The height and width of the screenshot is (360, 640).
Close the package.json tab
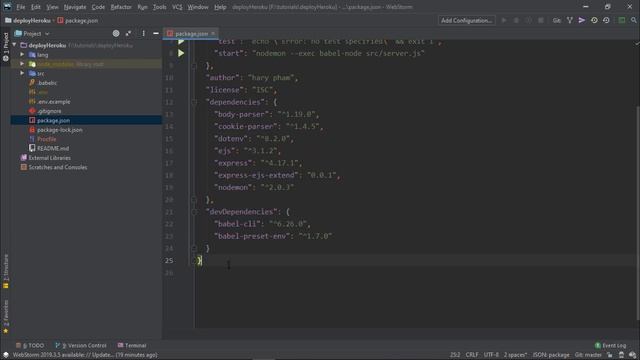click(x=213, y=33)
